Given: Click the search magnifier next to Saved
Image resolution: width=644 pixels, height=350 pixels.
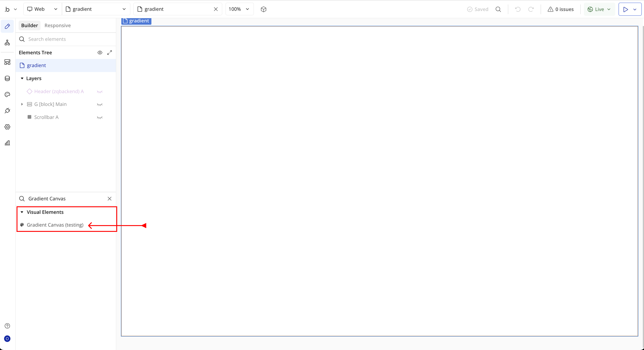Looking at the screenshot, I should pos(498,9).
